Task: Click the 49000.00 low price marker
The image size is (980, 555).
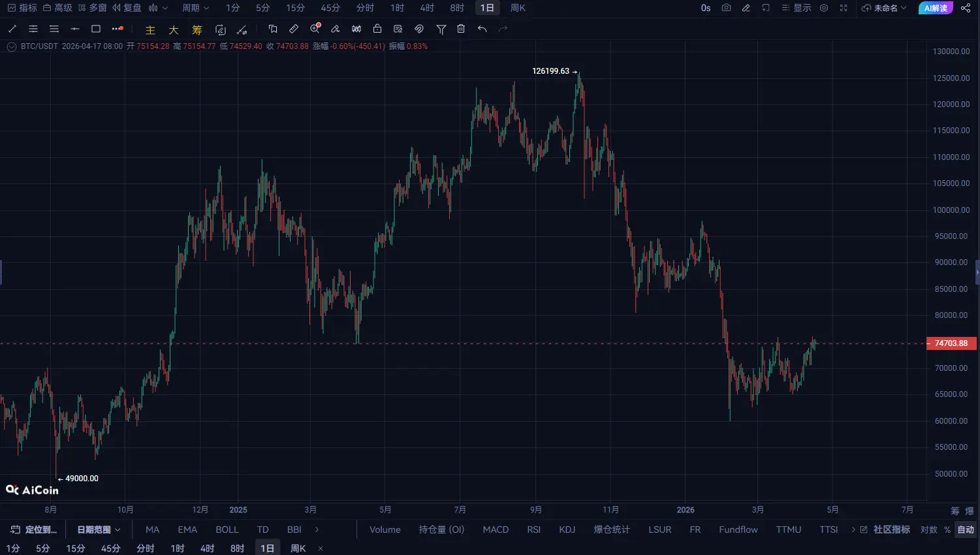Action: click(x=78, y=479)
